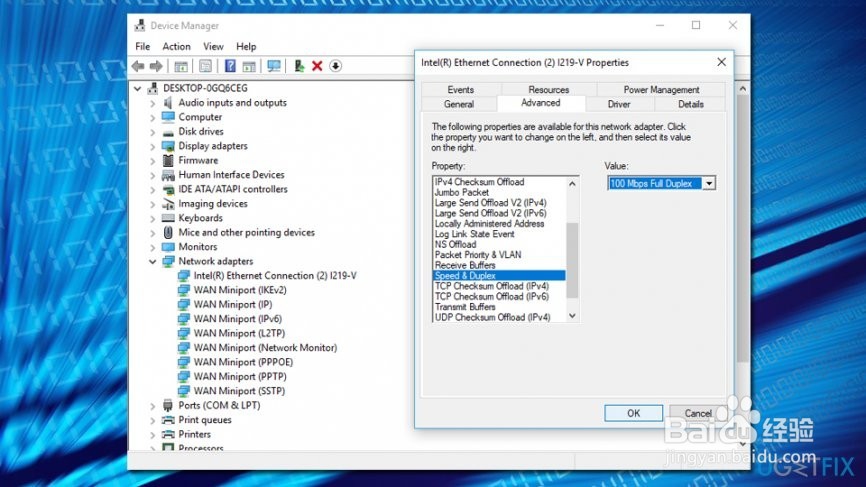Click the Keyboards icon

(x=168, y=218)
